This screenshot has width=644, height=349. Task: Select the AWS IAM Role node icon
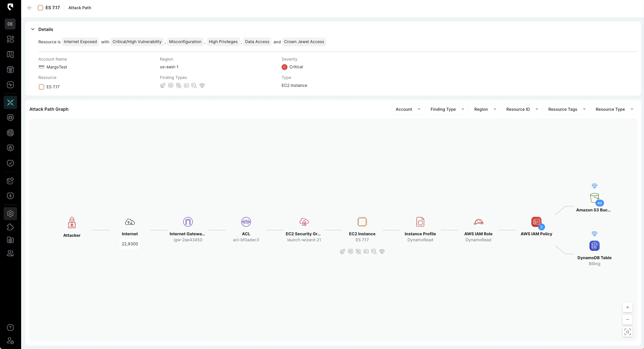coord(478,222)
